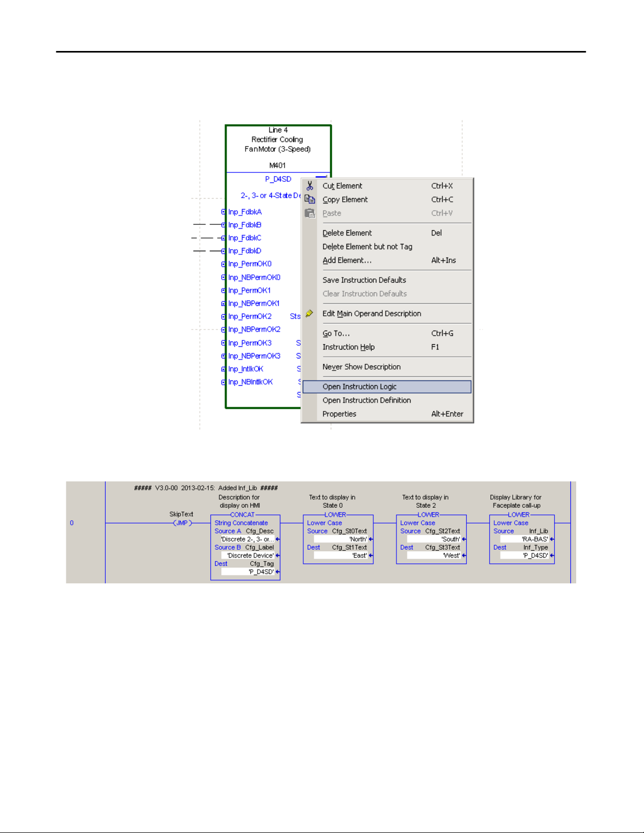644x833 pixels.
Task: Click the input pin square left of Inp_IntlkOK
Action: pos(223,369)
